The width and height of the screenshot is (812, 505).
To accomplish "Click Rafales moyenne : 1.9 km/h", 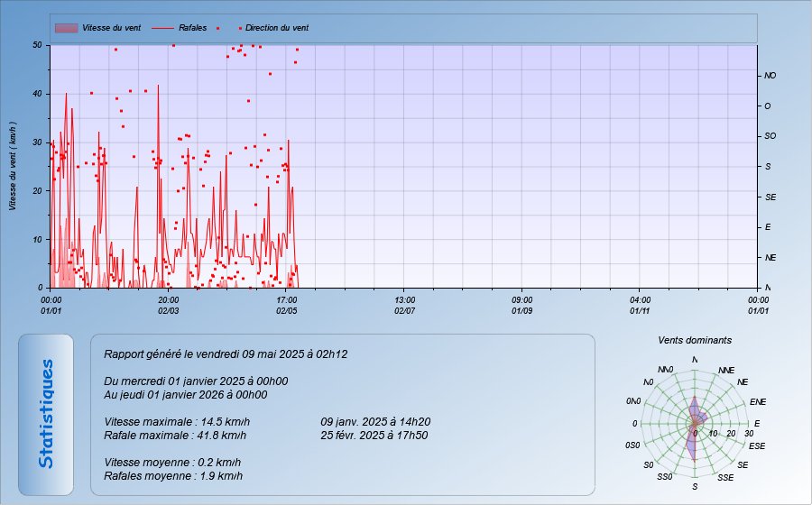I will [x=173, y=476].
